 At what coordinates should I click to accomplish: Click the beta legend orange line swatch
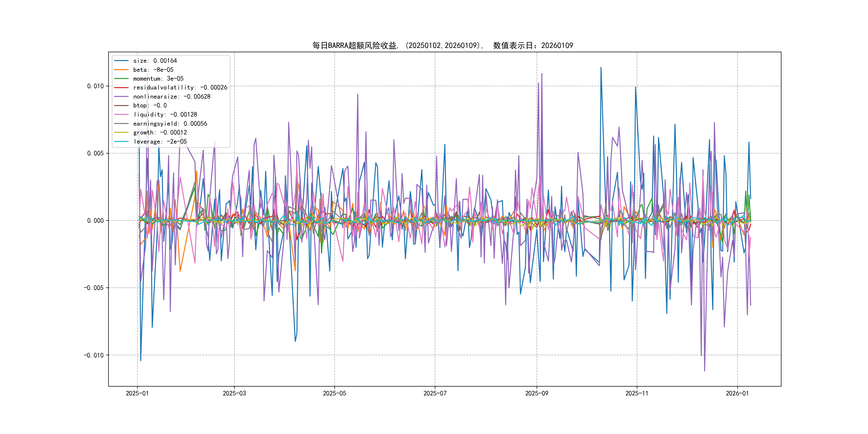121,70
